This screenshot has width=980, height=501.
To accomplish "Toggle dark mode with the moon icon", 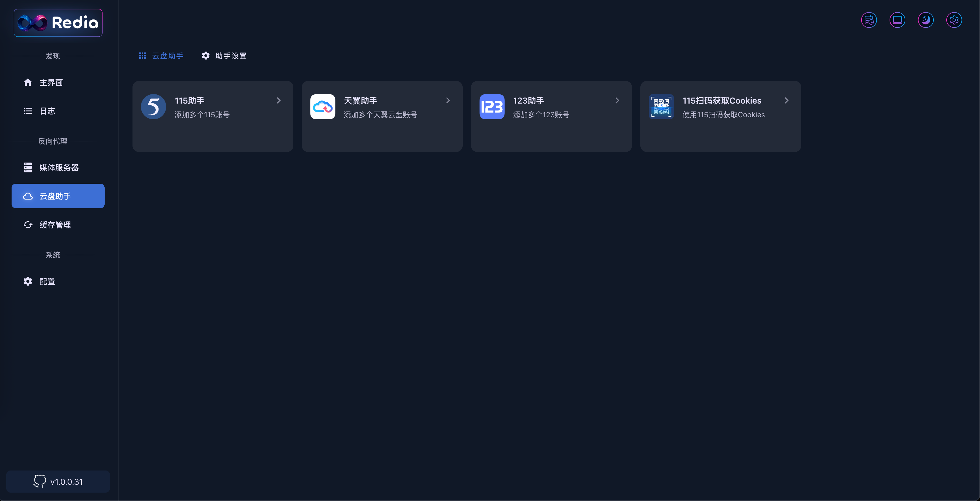I will [x=926, y=20].
